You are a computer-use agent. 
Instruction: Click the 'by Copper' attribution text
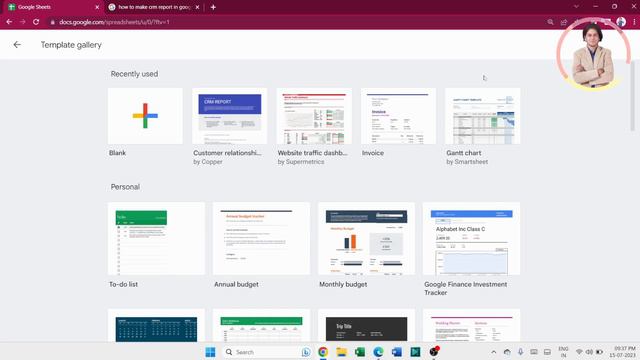208,162
